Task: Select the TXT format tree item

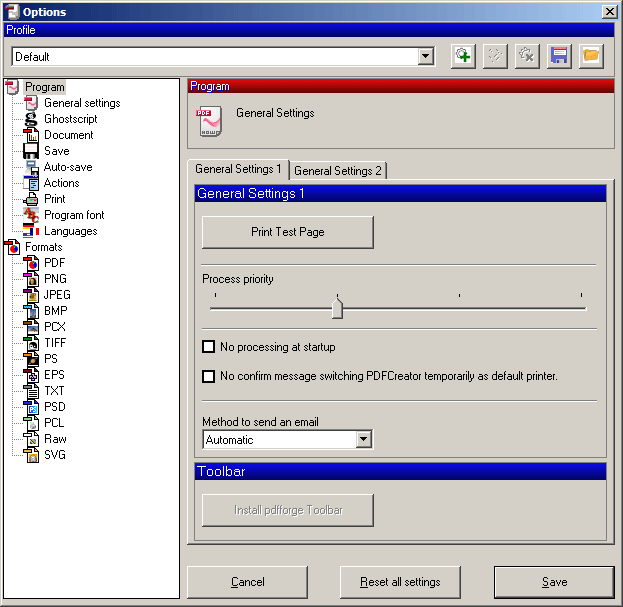Action: coord(54,391)
